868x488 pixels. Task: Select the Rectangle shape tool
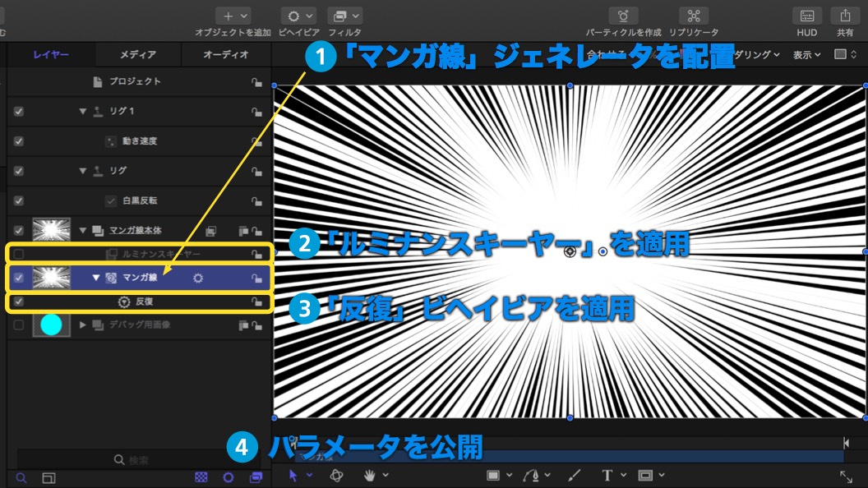492,476
